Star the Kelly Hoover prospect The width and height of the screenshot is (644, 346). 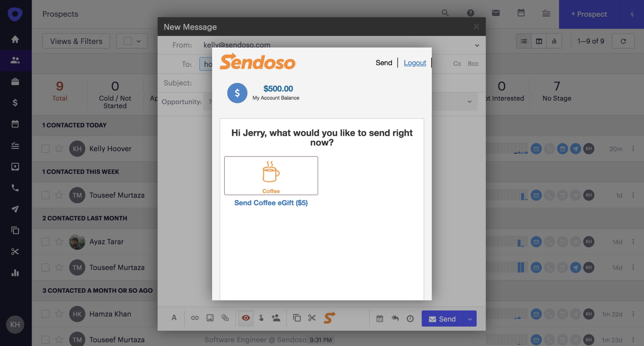coord(59,148)
